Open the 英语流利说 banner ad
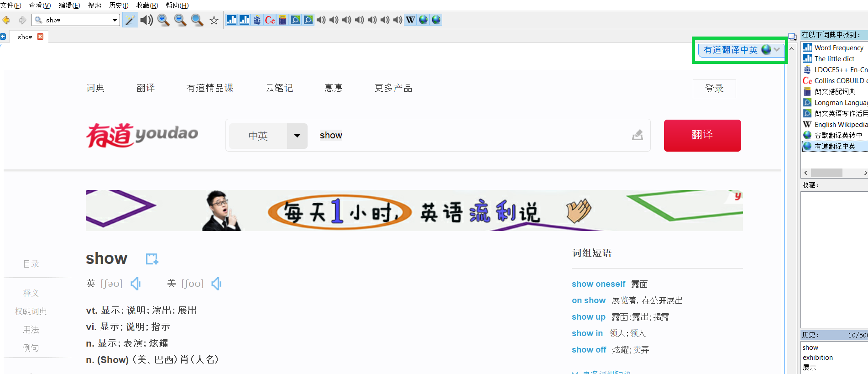868x374 pixels. [x=414, y=211]
